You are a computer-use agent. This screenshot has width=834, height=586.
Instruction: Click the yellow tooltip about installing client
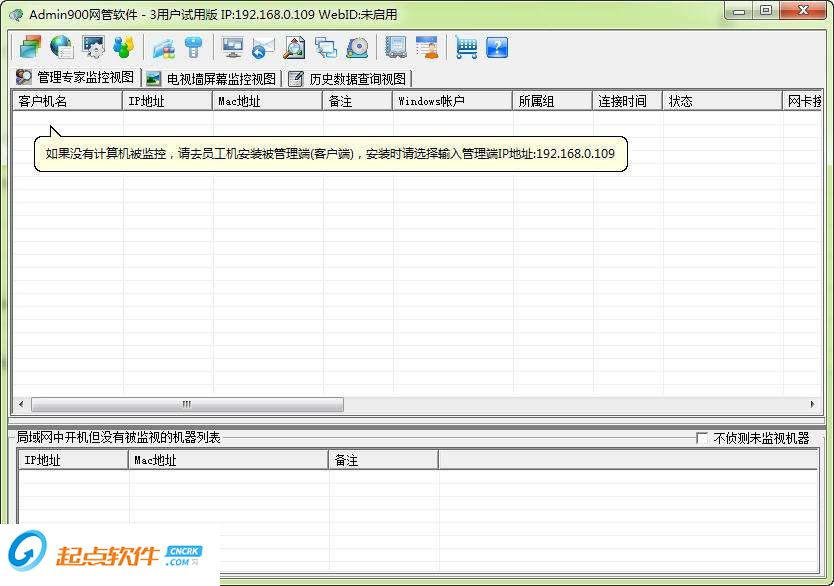click(330, 154)
